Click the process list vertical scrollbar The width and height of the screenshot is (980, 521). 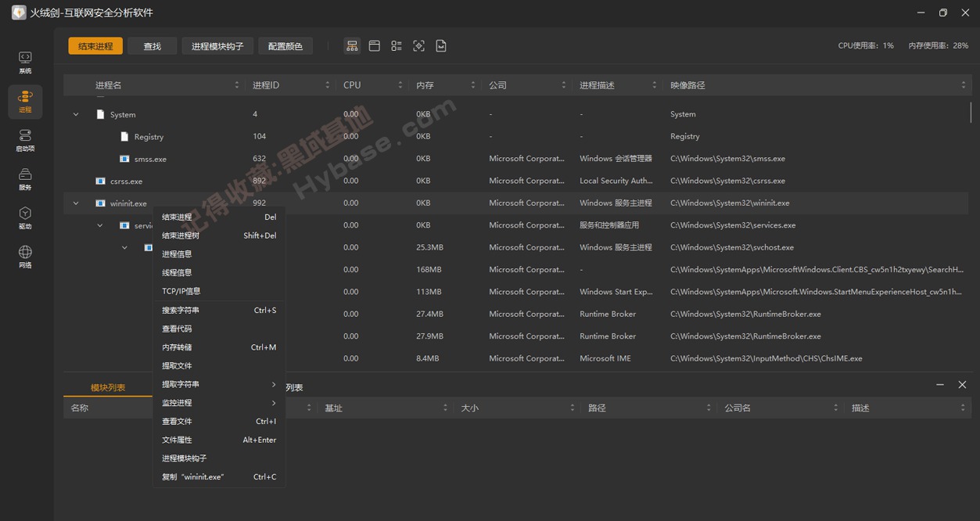point(971,112)
